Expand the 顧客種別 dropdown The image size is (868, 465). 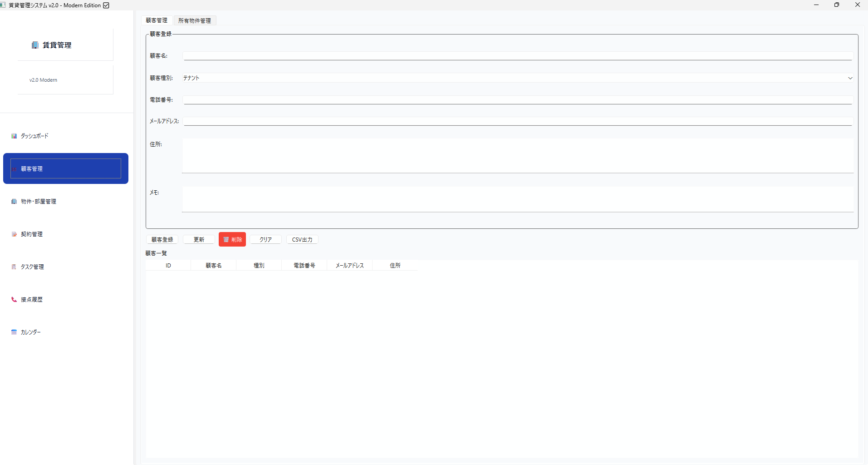pos(517,78)
